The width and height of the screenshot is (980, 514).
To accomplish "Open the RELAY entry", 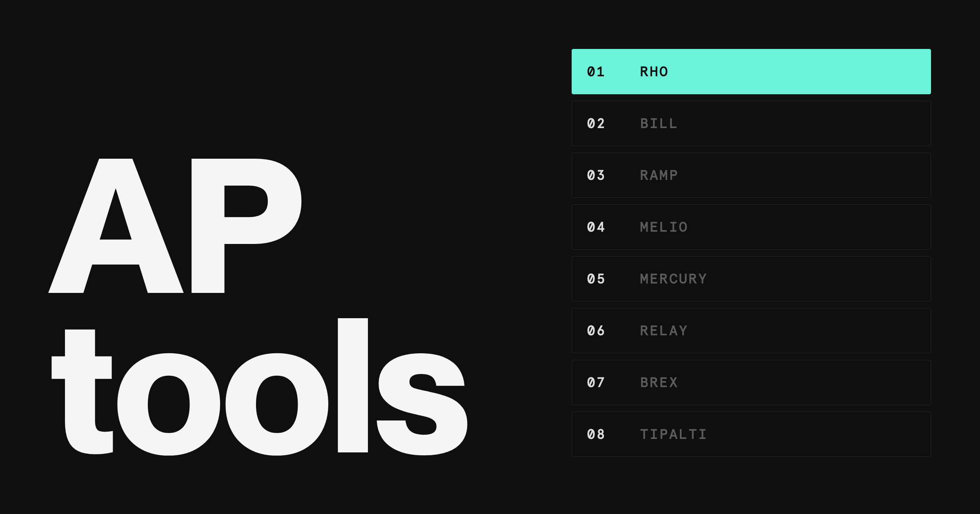I will [751, 330].
